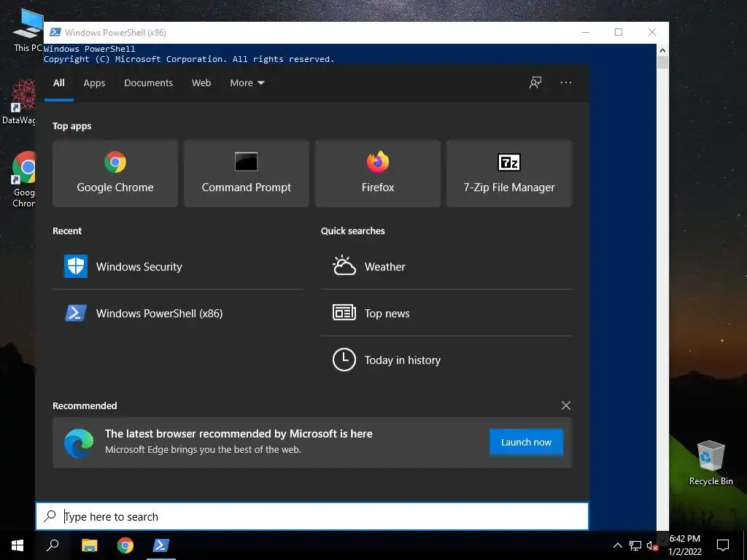
Task: Switch to the Web search tab
Action: 201,83
